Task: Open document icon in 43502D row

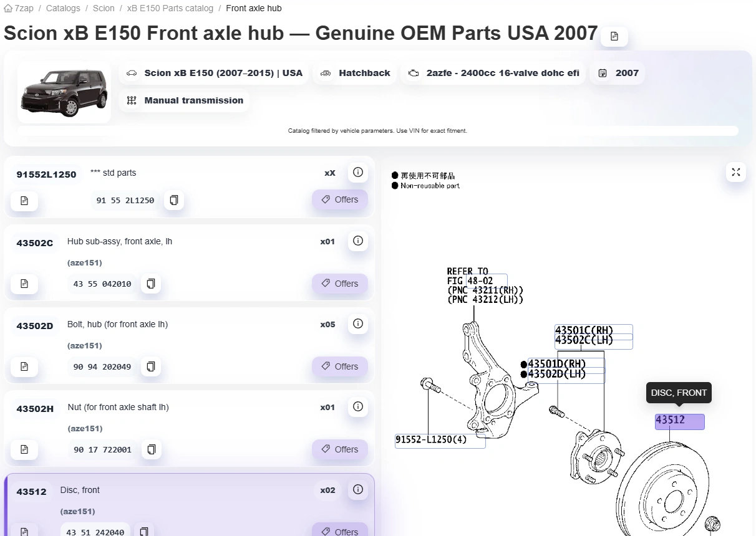Action: point(24,366)
